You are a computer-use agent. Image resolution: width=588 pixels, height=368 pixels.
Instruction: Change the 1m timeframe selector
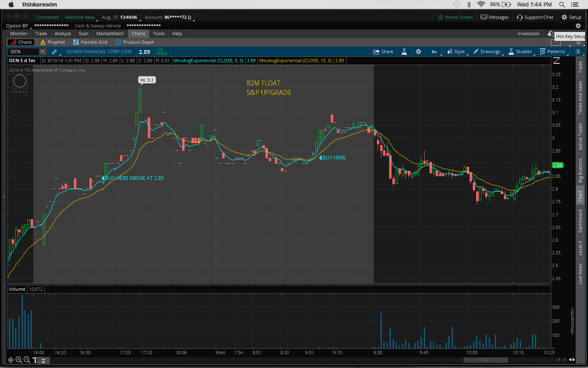pos(434,52)
